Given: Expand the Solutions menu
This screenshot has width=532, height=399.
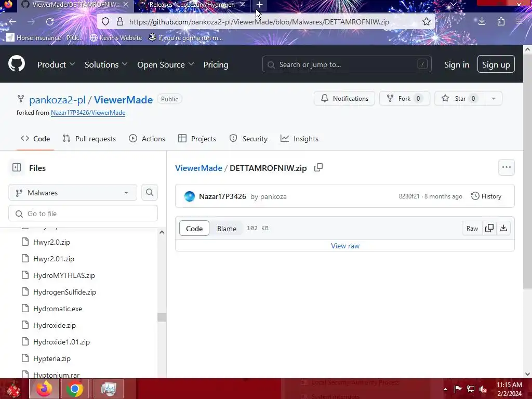Looking at the screenshot, I should pos(106,64).
